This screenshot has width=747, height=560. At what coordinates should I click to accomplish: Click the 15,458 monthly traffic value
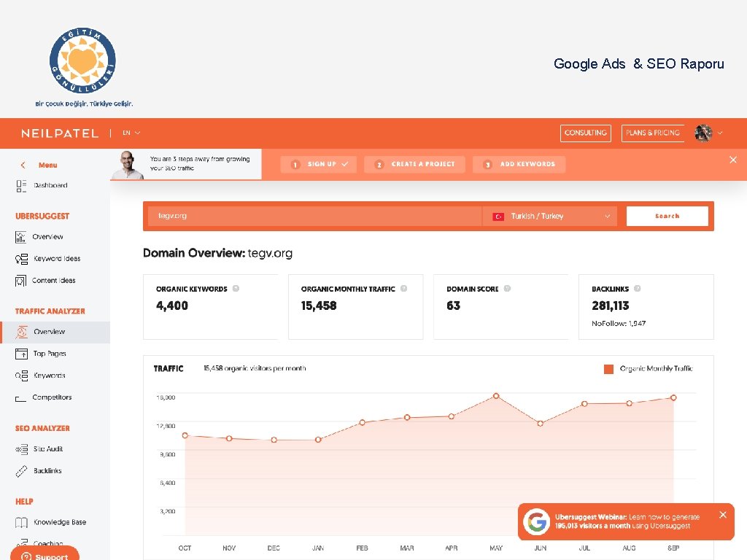click(x=319, y=306)
